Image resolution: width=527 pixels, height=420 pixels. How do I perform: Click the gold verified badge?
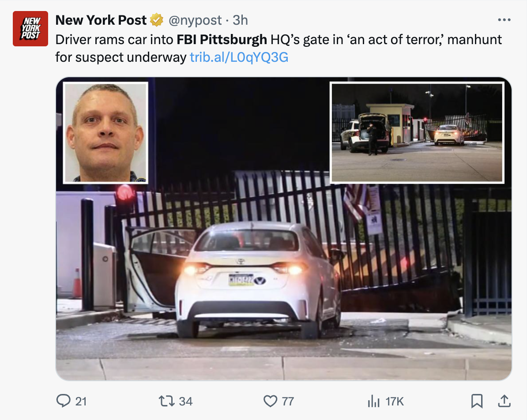click(157, 20)
